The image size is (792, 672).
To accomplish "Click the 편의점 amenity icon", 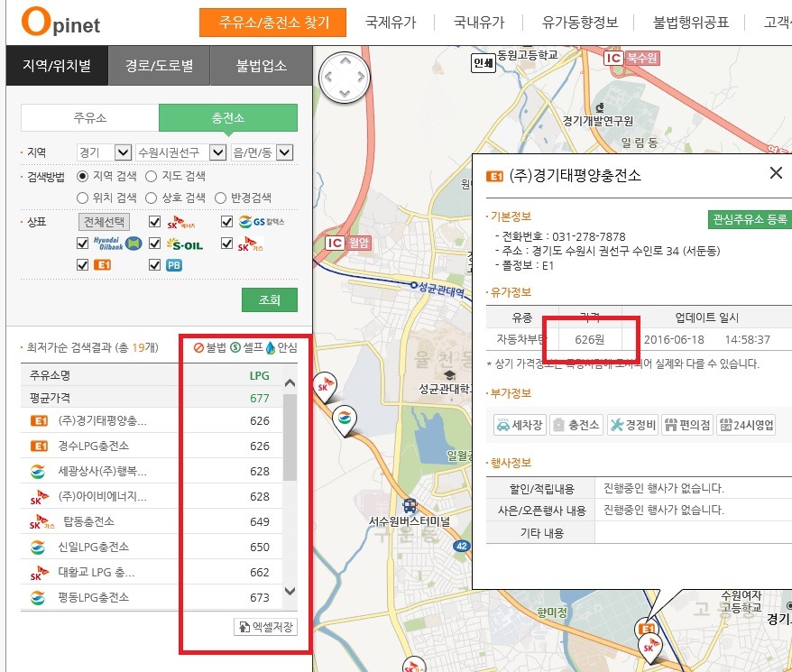I will pyautogui.click(x=687, y=425).
